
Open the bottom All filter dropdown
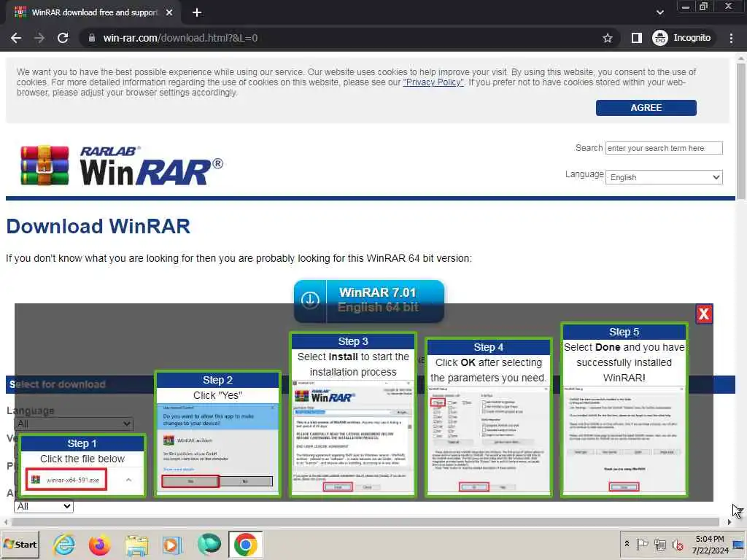(44, 506)
